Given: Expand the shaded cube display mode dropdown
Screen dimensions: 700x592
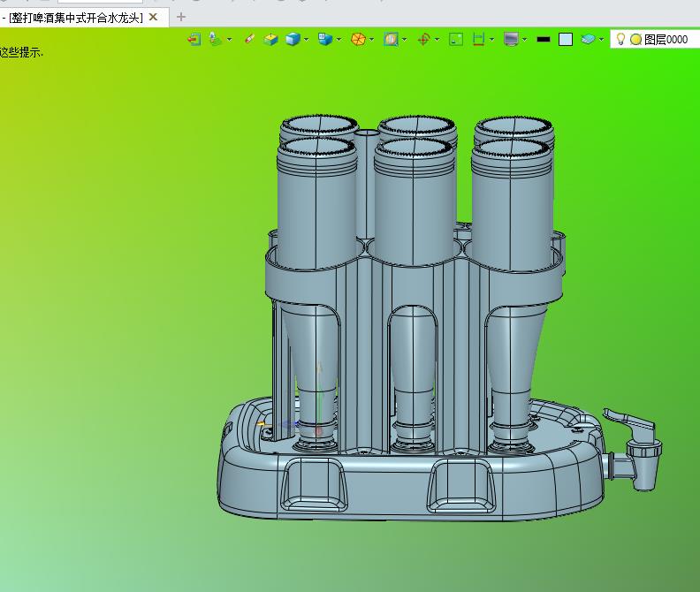Looking at the screenshot, I should coord(306,39).
